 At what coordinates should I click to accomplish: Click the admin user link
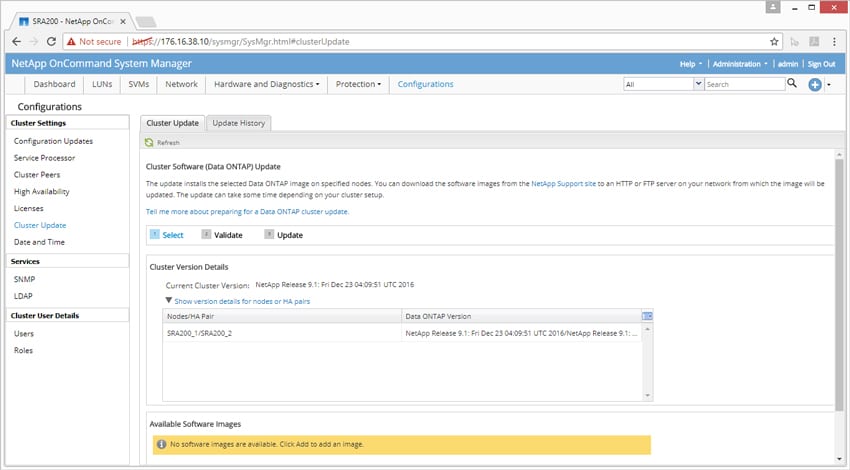pos(788,64)
